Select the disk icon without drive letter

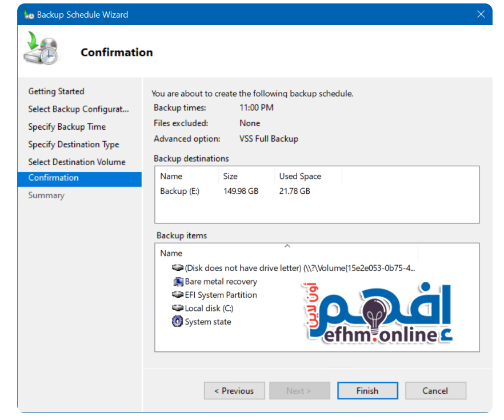coord(178,267)
